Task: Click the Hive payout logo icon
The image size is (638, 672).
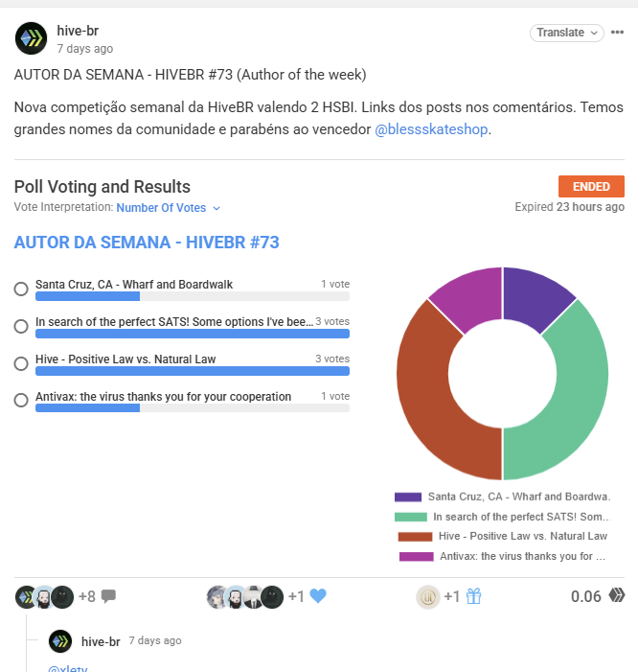Action: click(x=617, y=595)
